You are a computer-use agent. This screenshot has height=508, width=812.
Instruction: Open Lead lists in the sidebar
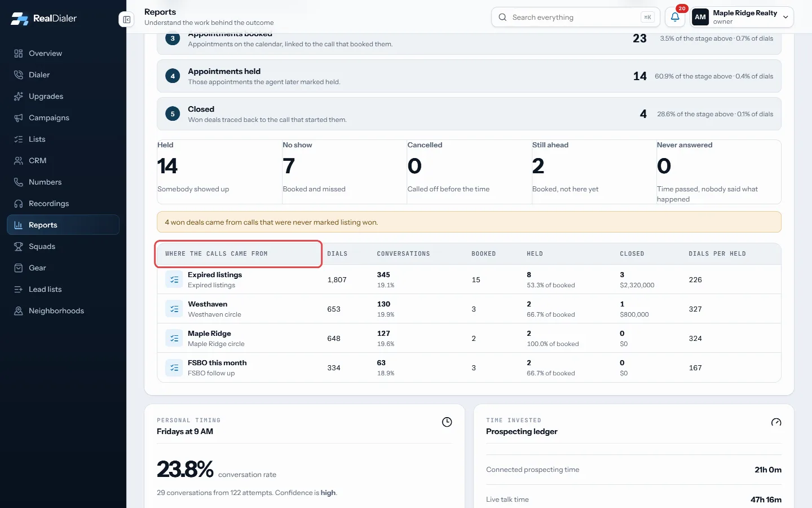pyautogui.click(x=63, y=290)
